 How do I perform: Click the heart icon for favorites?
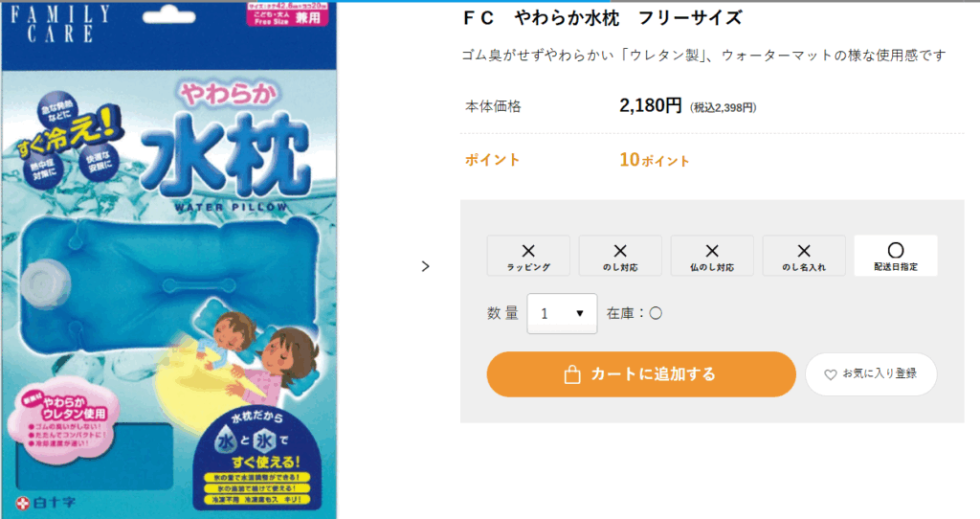click(831, 374)
